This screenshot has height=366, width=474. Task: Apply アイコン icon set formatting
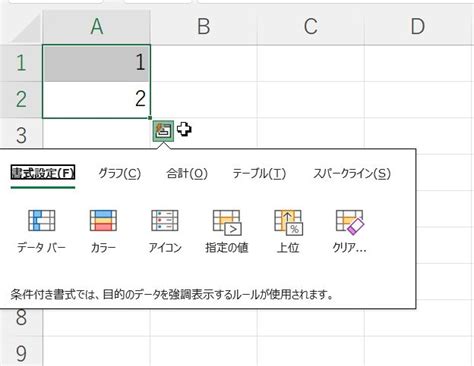165,231
